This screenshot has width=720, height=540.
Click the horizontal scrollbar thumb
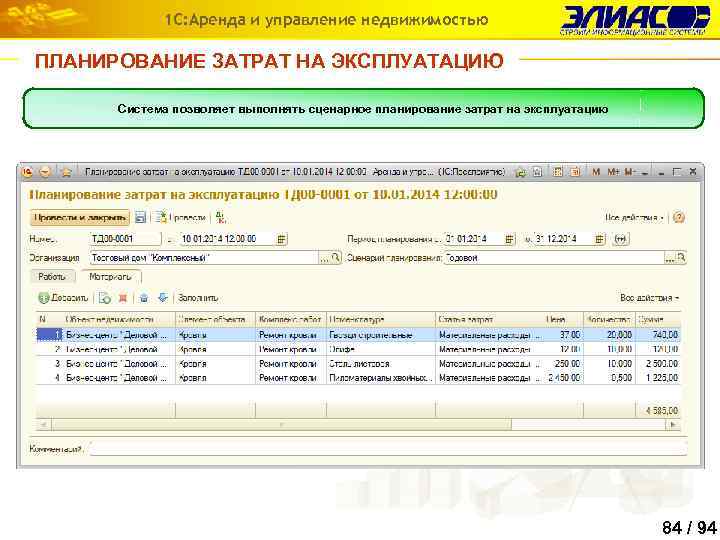281,425
